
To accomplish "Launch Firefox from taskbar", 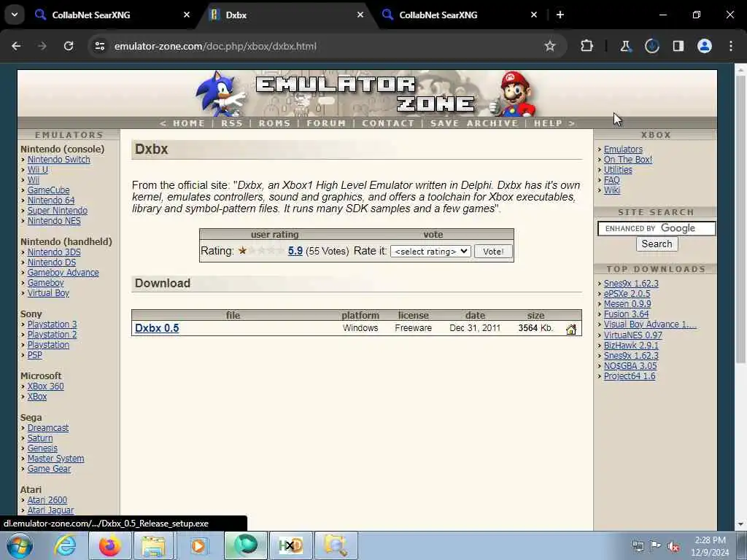I will click(x=109, y=545).
